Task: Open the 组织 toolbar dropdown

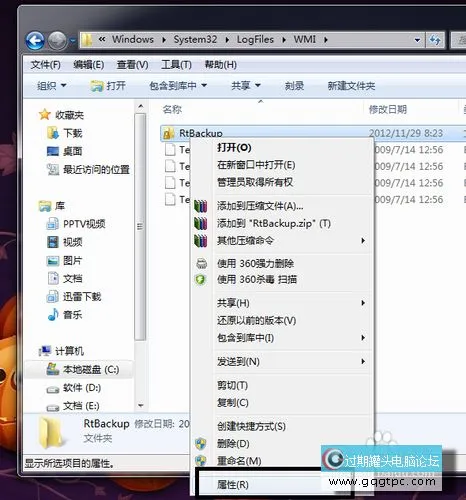Action: [51, 86]
